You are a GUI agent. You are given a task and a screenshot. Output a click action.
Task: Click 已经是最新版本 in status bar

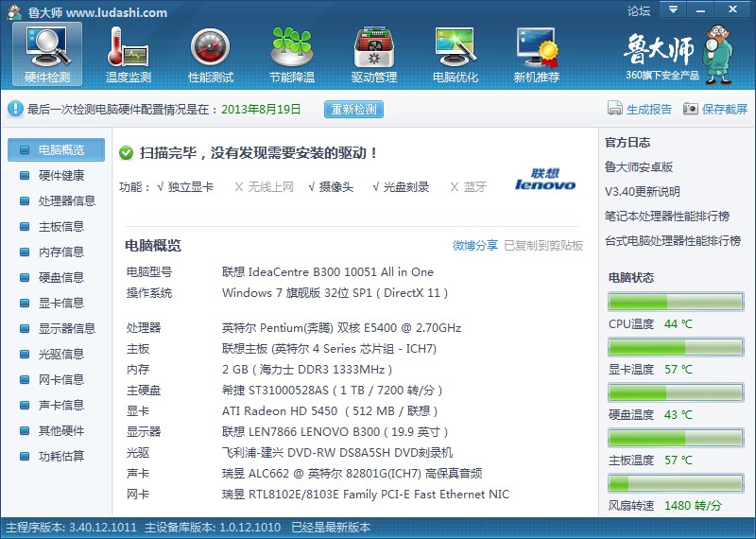point(332,528)
